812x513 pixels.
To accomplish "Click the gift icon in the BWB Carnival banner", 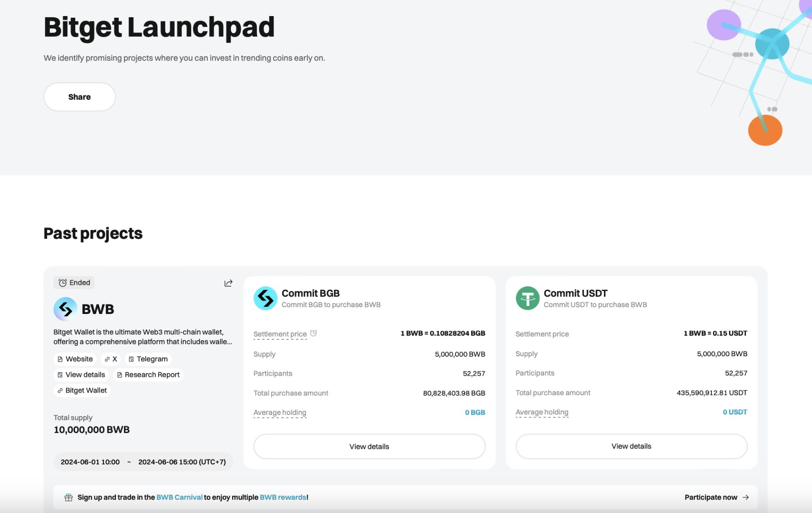I will tap(69, 497).
